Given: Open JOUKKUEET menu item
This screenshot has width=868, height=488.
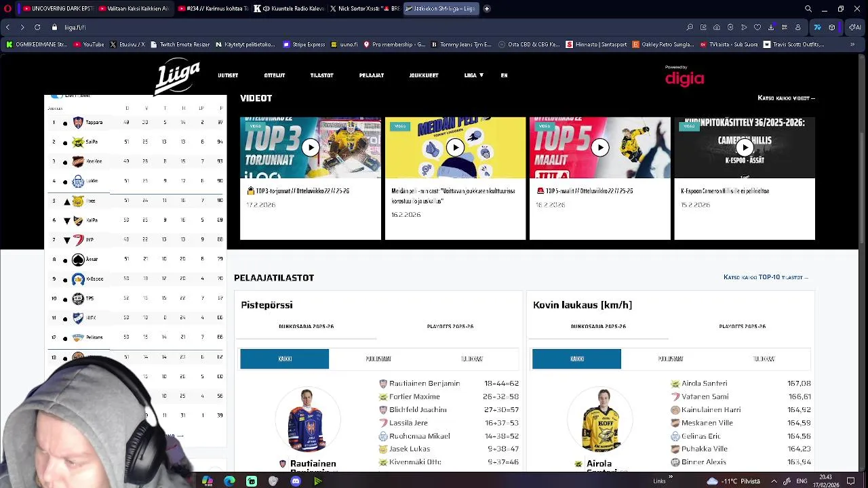Looking at the screenshot, I should tap(424, 75).
